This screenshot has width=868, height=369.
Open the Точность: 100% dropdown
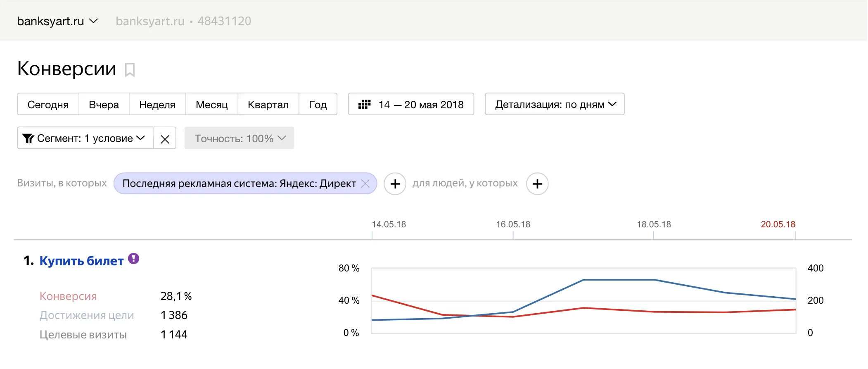click(x=239, y=138)
